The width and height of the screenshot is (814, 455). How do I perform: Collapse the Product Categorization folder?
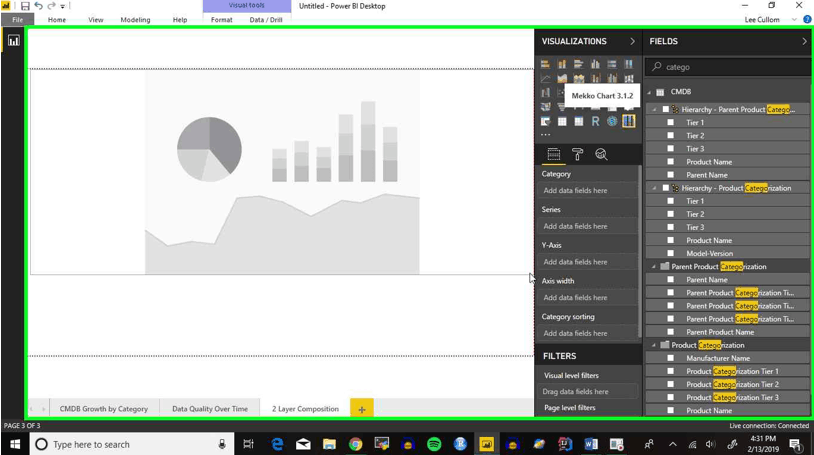click(654, 345)
